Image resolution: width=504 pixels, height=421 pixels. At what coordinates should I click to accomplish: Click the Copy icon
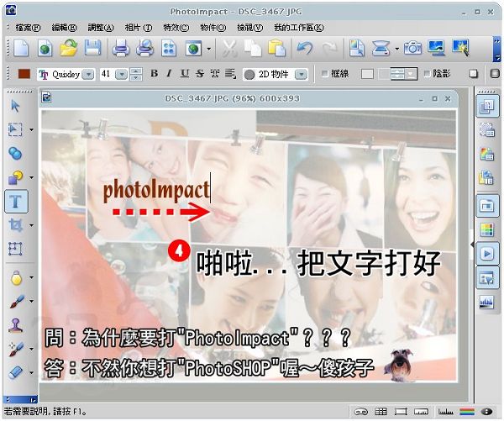tap(252, 49)
